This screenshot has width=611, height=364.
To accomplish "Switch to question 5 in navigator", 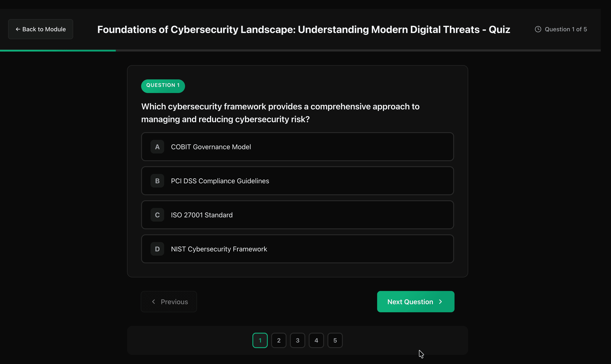I will (x=335, y=340).
